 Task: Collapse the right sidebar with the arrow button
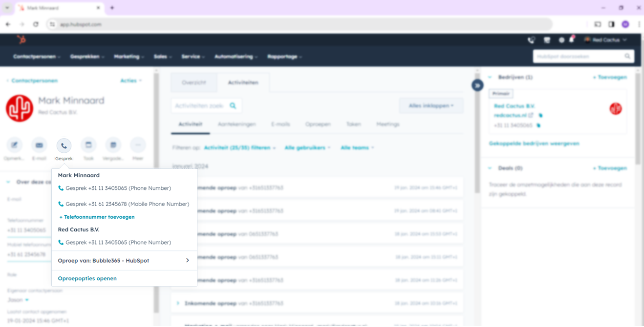(477, 85)
